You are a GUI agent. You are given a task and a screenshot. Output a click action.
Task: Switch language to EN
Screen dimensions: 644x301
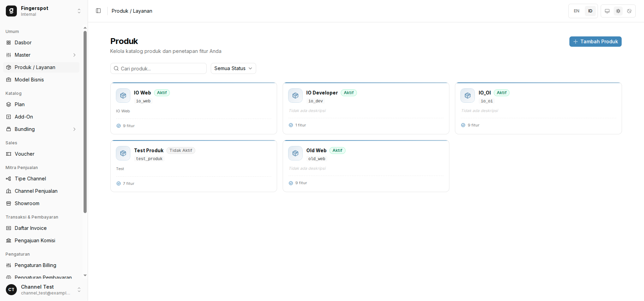click(577, 11)
